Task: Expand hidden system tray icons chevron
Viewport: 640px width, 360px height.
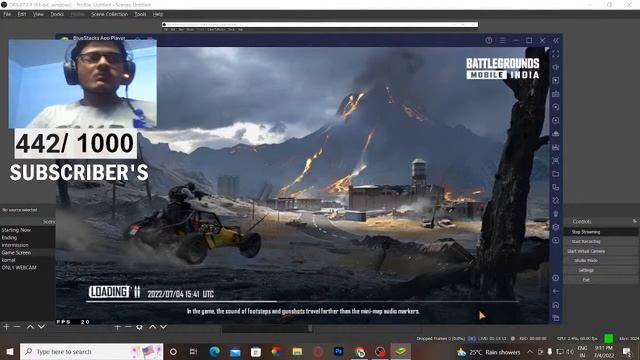Action: tap(529, 351)
